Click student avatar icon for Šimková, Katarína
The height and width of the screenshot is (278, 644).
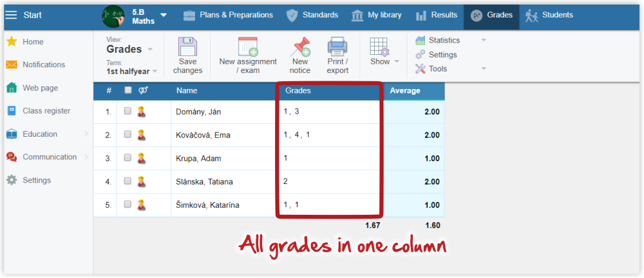coord(142,204)
